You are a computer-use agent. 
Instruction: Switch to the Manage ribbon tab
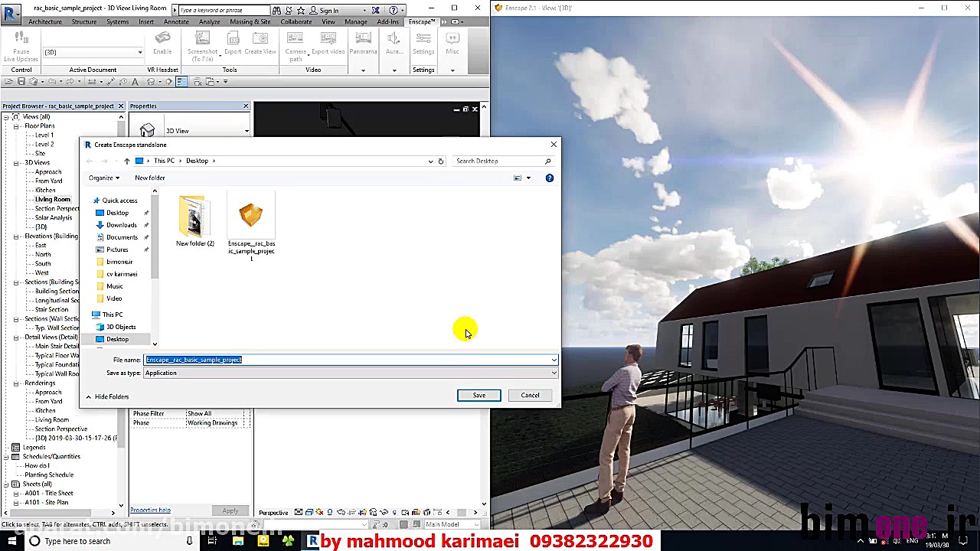click(355, 21)
